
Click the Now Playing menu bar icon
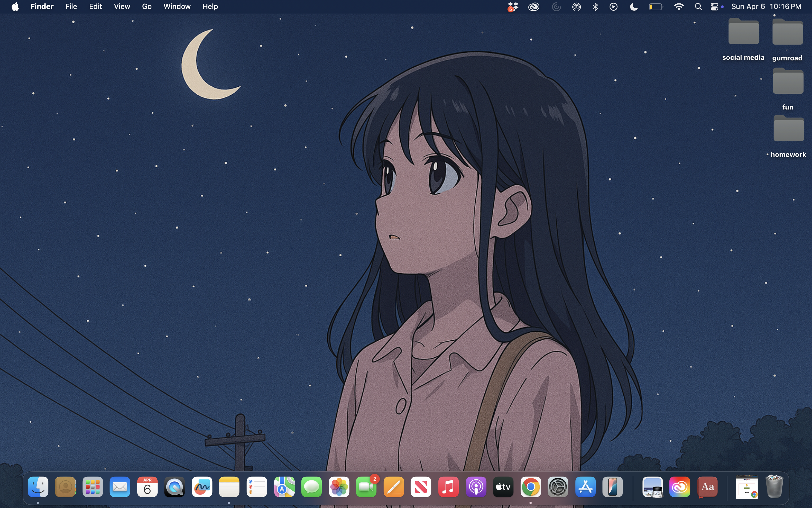(613, 7)
